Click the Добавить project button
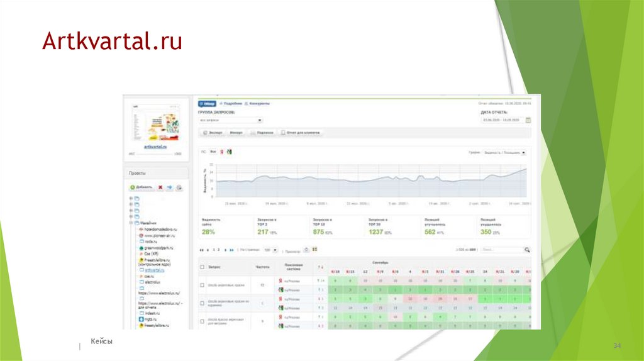This screenshot has width=644, height=361. (x=141, y=187)
